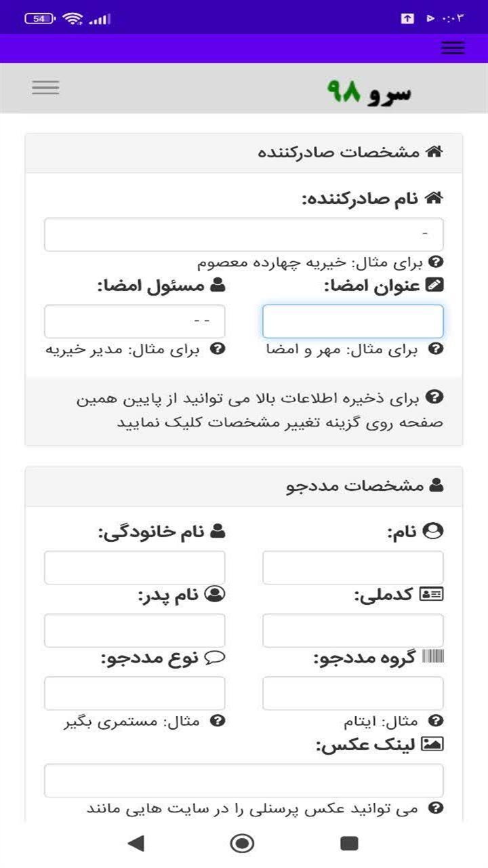Click the barcode icon beside گروه مددجو

(x=432, y=657)
